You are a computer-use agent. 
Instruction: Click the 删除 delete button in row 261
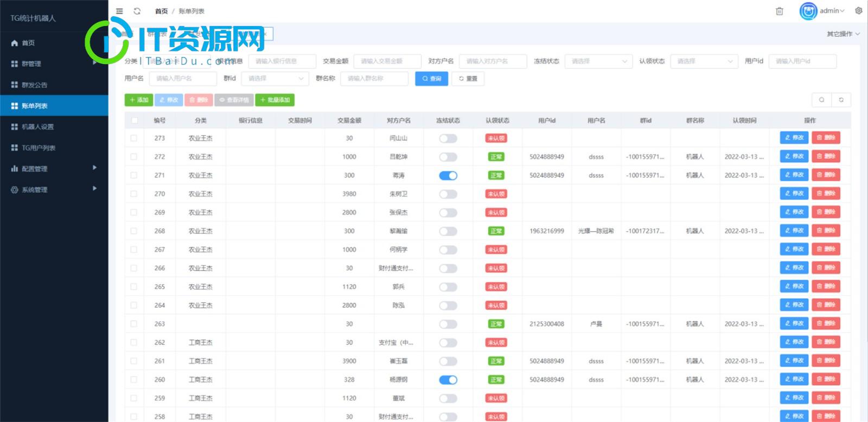coord(826,361)
